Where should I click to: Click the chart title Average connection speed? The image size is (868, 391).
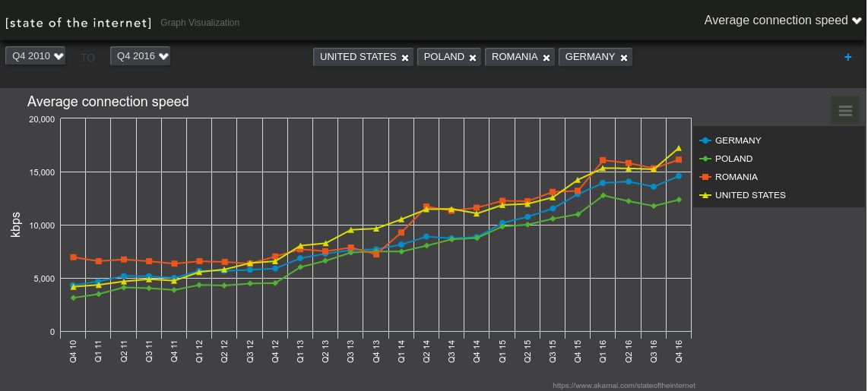(108, 102)
